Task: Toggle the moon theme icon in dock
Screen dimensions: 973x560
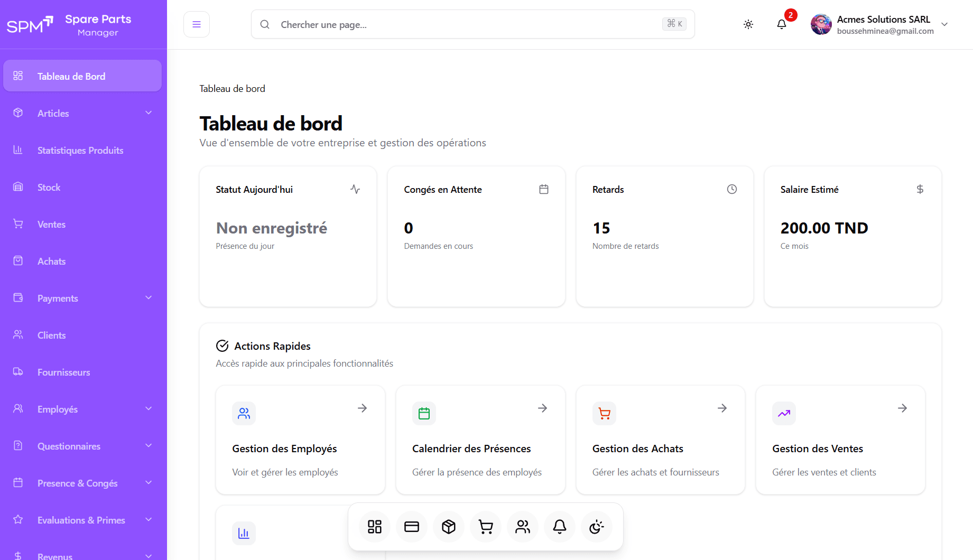Action: [596, 527]
